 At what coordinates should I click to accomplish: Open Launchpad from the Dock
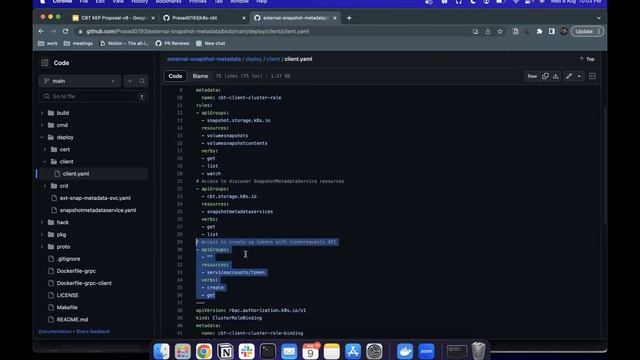[183, 351]
